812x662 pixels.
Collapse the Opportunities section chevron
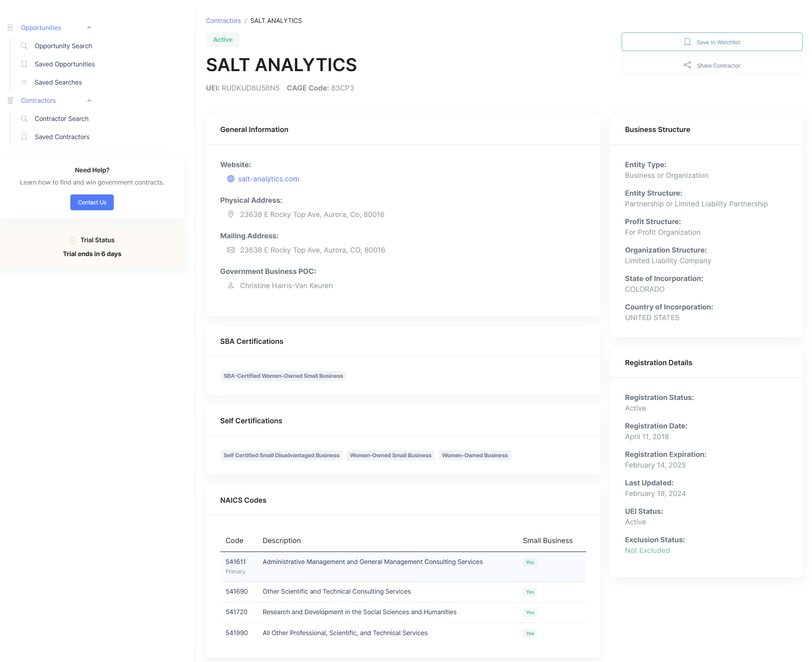coord(89,28)
